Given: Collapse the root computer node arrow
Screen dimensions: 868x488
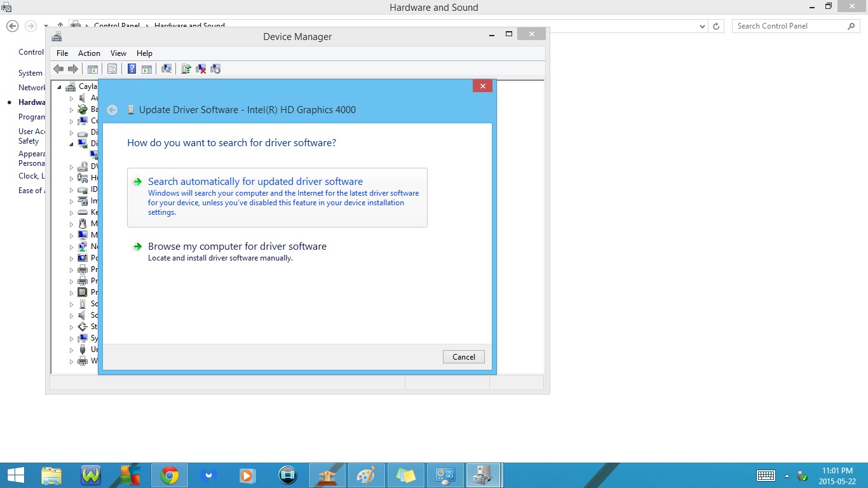Looking at the screenshot, I should click(60, 87).
